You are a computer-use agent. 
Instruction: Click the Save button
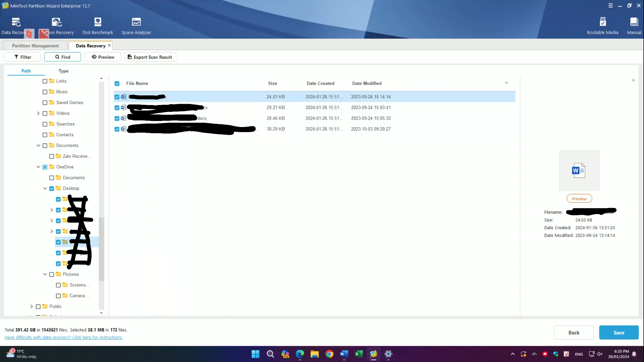(x=619, y=332)
